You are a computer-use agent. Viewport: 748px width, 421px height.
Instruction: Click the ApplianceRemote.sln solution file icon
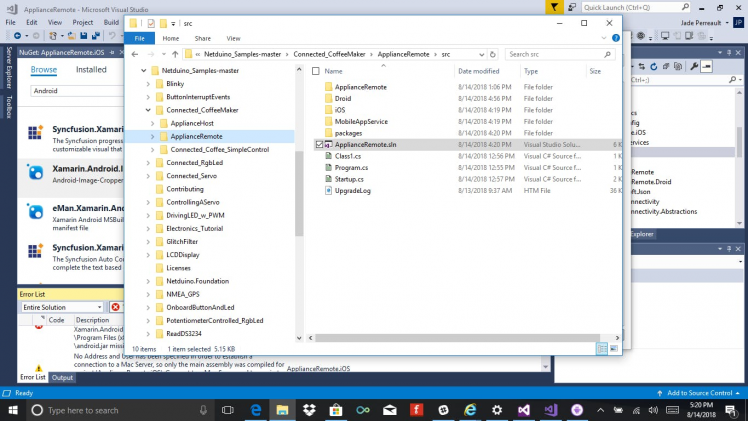click(329, 145)
